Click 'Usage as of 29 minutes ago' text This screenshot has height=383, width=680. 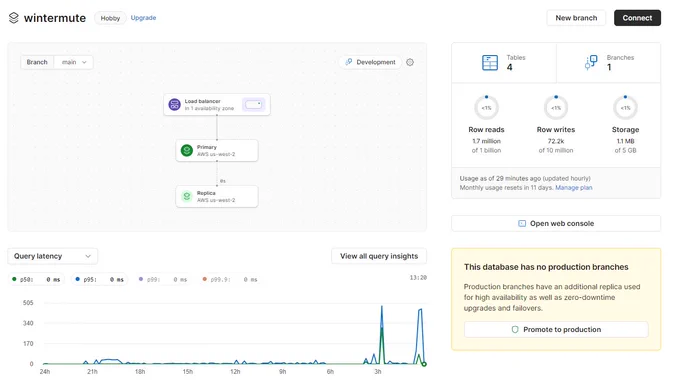pos(500,178)
